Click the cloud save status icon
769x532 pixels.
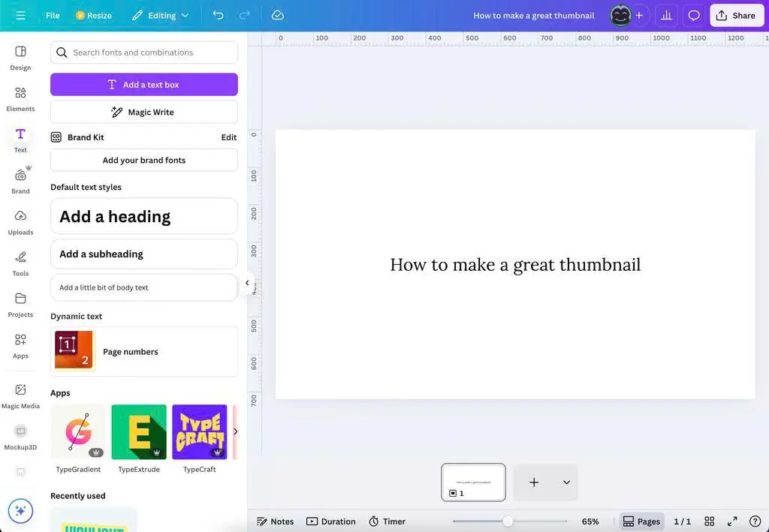tap(277, 15)
